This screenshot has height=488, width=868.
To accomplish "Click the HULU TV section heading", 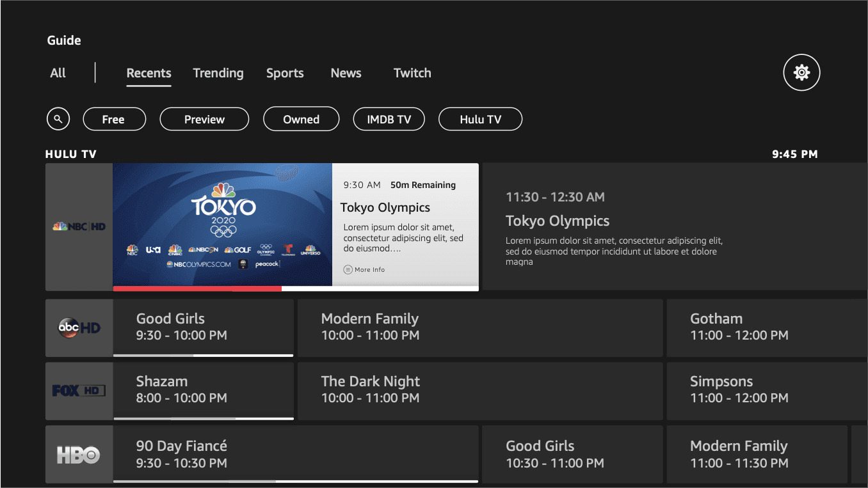I will coord(71,154).
